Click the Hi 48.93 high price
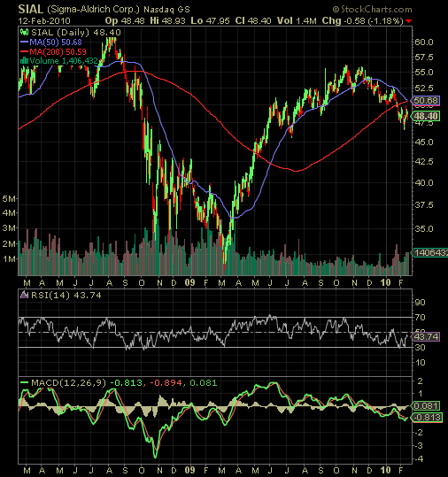The image size is (448, 477). [167, 21]
